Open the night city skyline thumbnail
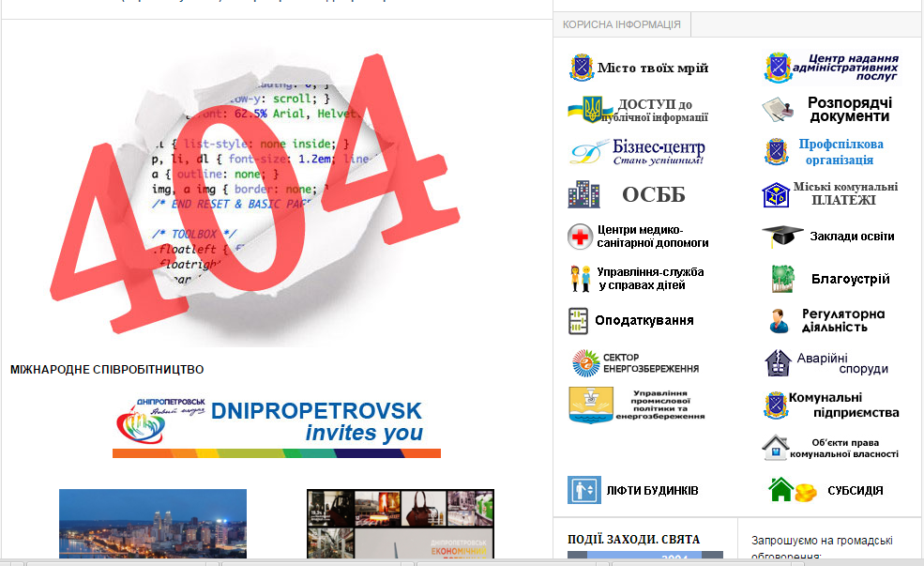Screen dimensions: 924x566 (153, 523)
